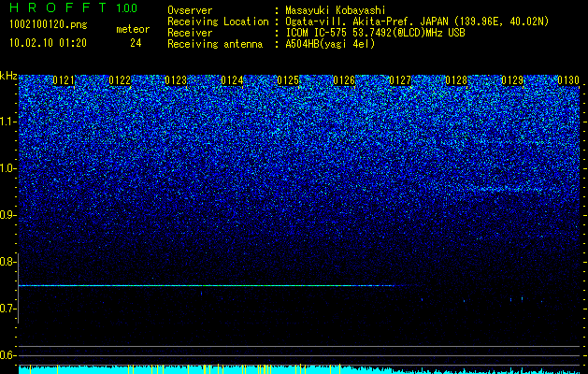Click the bright carrier line near 0.75 kHz
Image resolution: width=588 pixels, height=374 pixels.
click(207, 286)
